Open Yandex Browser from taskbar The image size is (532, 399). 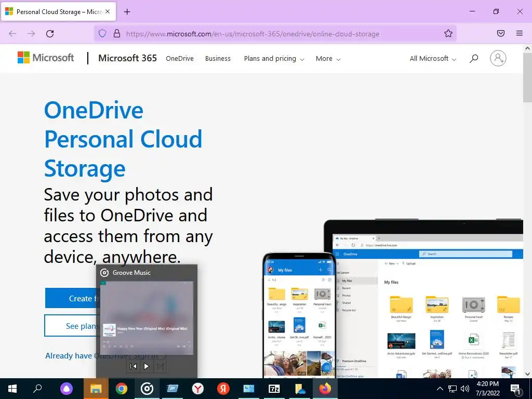[198, 389]
